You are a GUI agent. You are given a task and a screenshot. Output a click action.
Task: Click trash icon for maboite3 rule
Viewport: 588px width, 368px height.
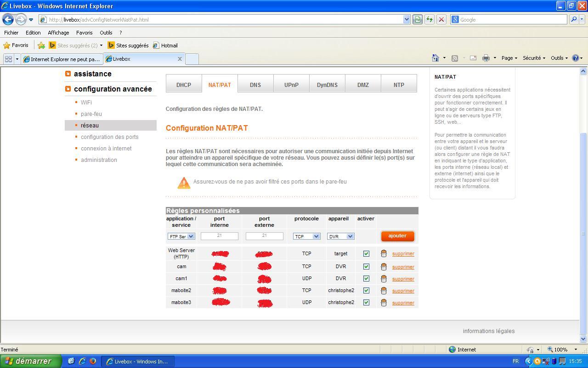[x=384, y=302]
